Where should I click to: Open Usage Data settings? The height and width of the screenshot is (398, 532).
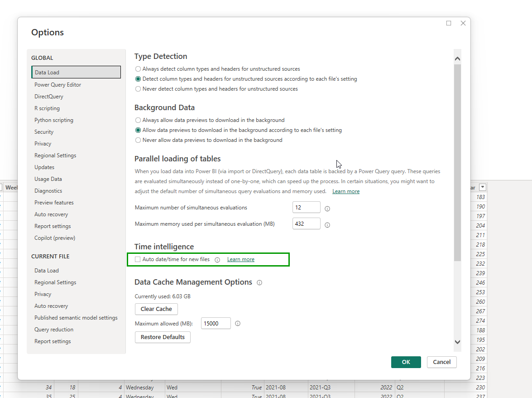[x=48, y=179]
